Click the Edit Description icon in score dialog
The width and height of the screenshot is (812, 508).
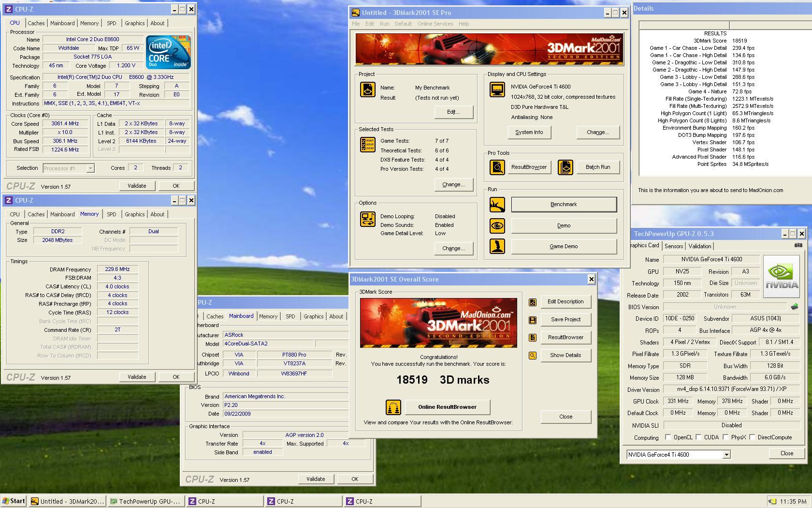pos(532,302)
